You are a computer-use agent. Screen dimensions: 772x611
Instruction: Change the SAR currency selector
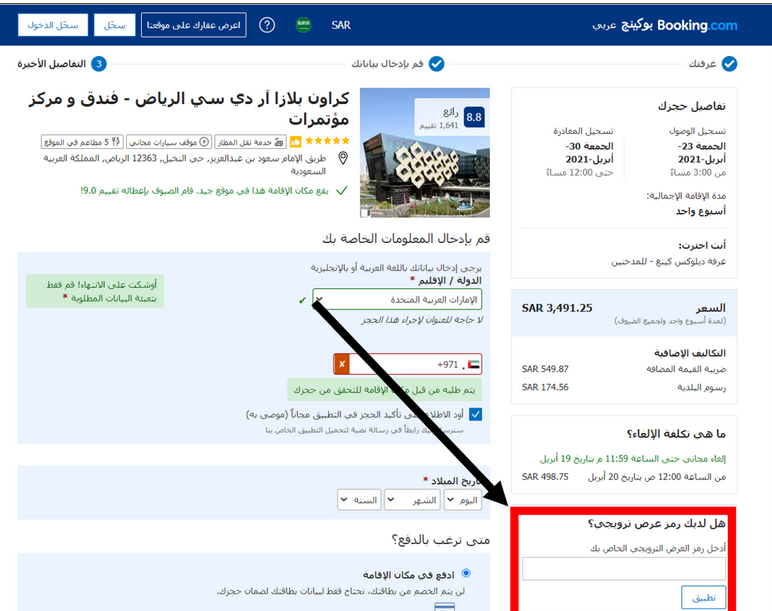click(341, 25)
